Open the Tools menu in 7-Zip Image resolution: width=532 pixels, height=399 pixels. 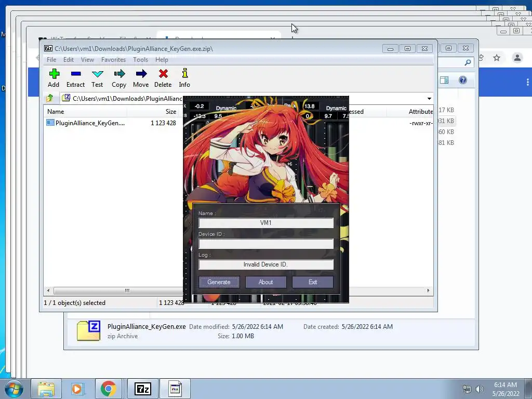point(140,60)
